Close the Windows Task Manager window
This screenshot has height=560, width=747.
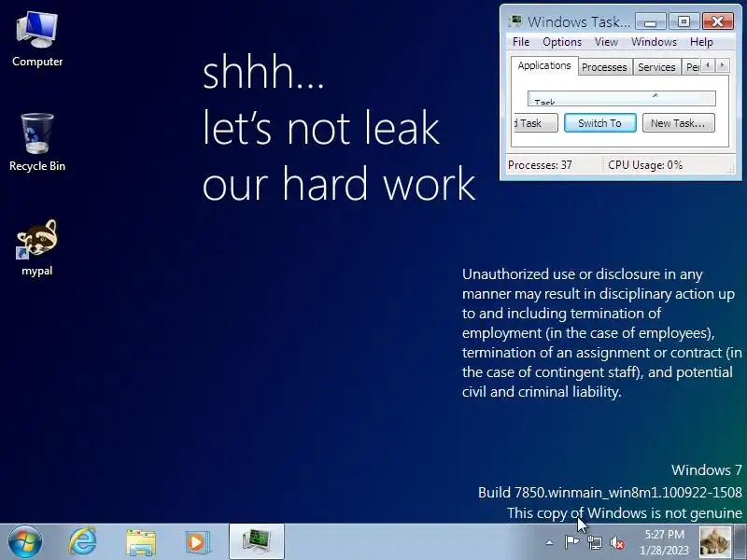pyautogui.click(x=717, y=21)
